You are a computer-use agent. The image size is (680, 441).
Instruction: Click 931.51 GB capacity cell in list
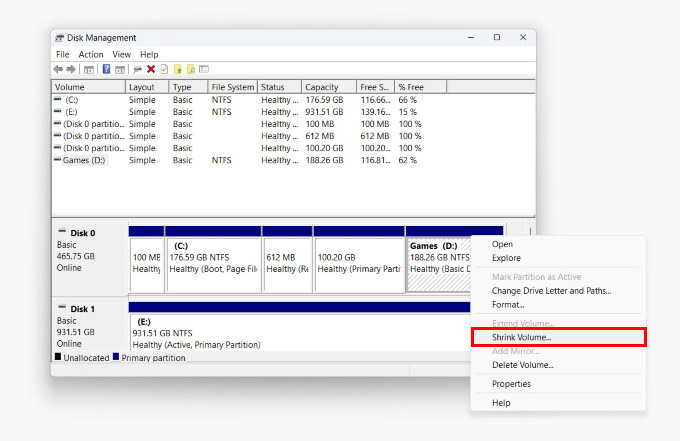tap(324, 112)
